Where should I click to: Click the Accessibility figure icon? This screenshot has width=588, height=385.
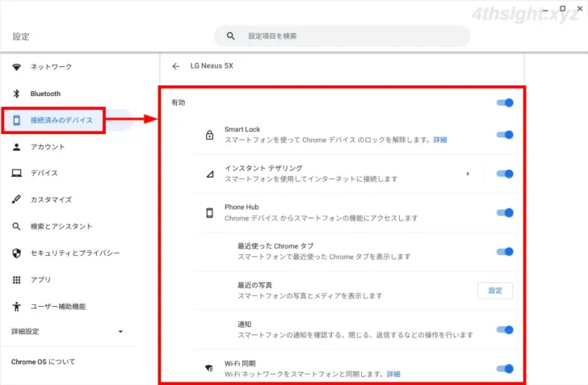point(16,307)
